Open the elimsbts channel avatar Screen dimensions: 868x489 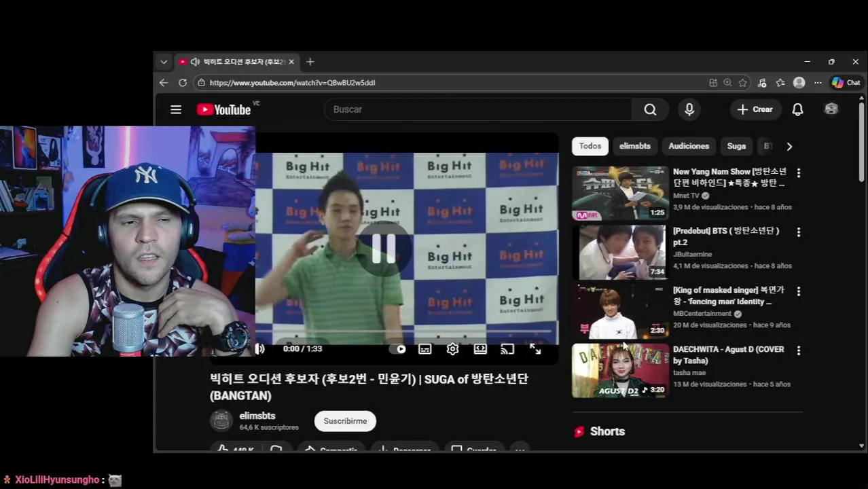(221, 421)
